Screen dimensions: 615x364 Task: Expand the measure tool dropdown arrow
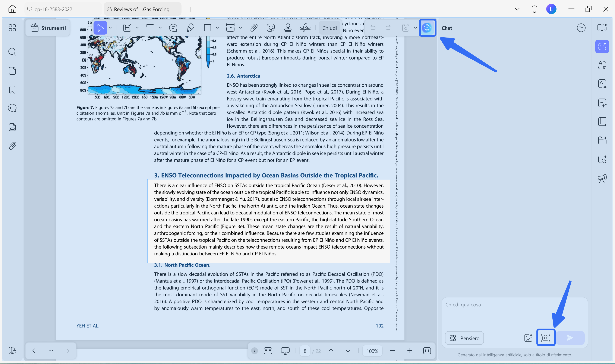coord(240,28)
